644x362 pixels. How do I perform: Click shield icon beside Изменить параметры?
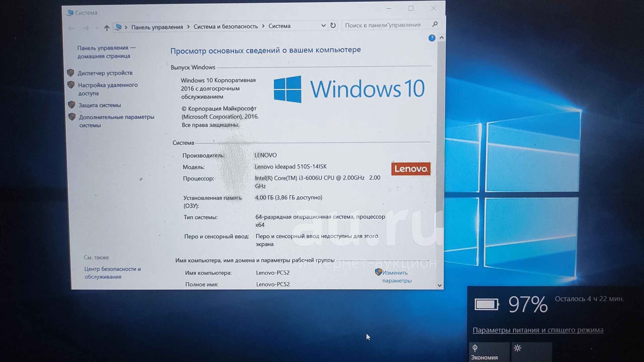coord(378,272)
